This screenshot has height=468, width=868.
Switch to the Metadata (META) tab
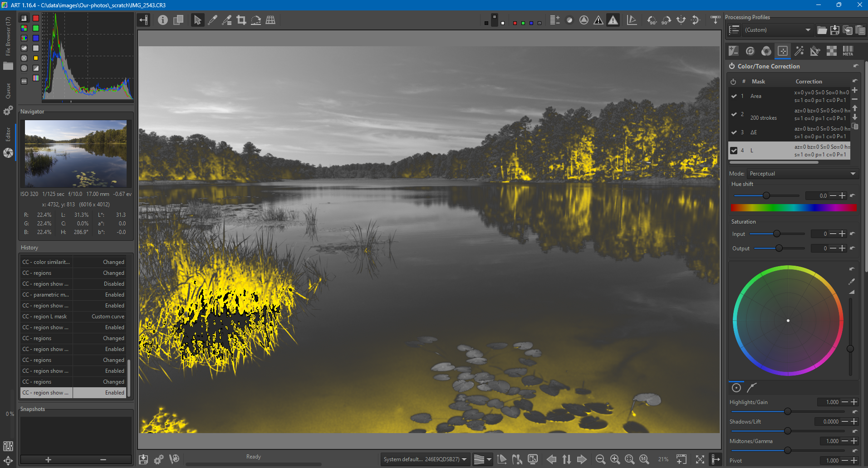pos(848,51)
